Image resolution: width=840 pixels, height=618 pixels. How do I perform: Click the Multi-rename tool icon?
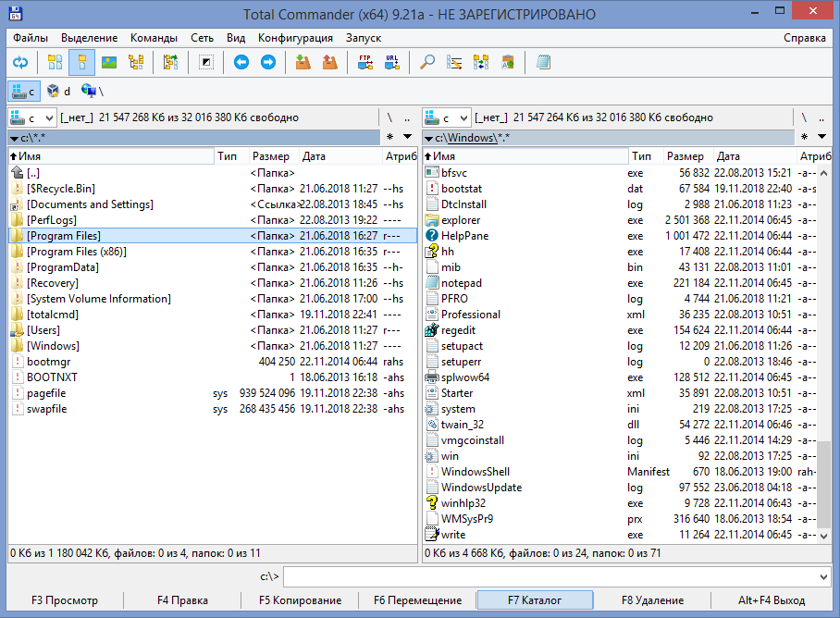(x=454, y=63)
